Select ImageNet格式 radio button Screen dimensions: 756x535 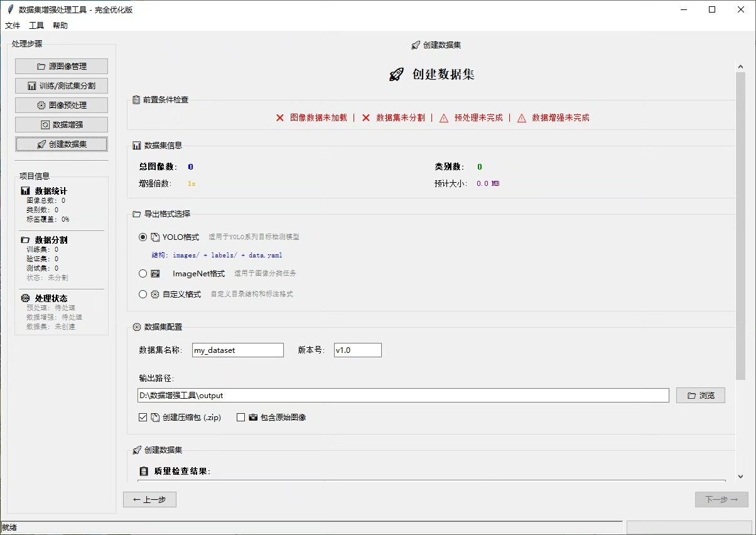click(x=143, y=274)
